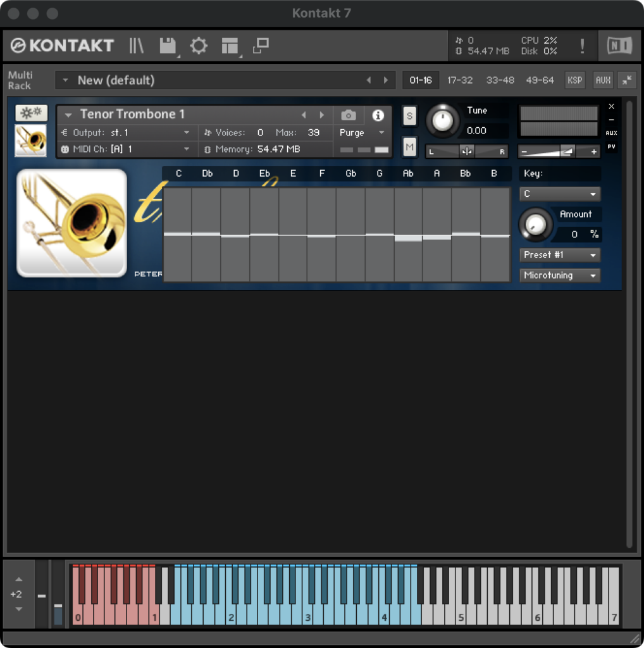Click the A microtuning bar
The image size is (644, 648).
(437, 235)
